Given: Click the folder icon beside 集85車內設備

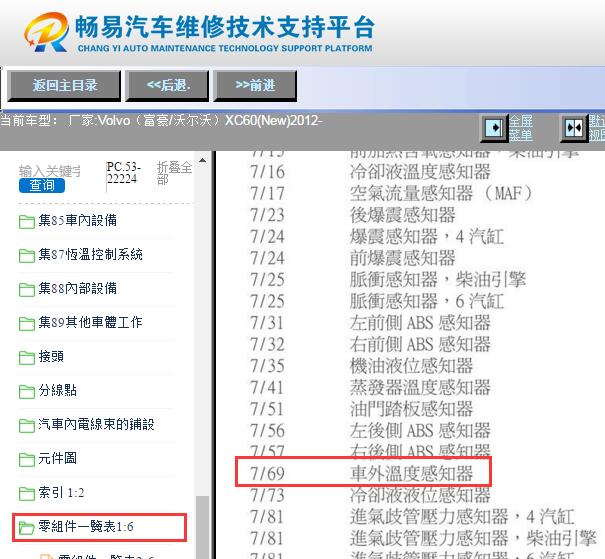Looking at the screenshot, I should pos(27,222).
